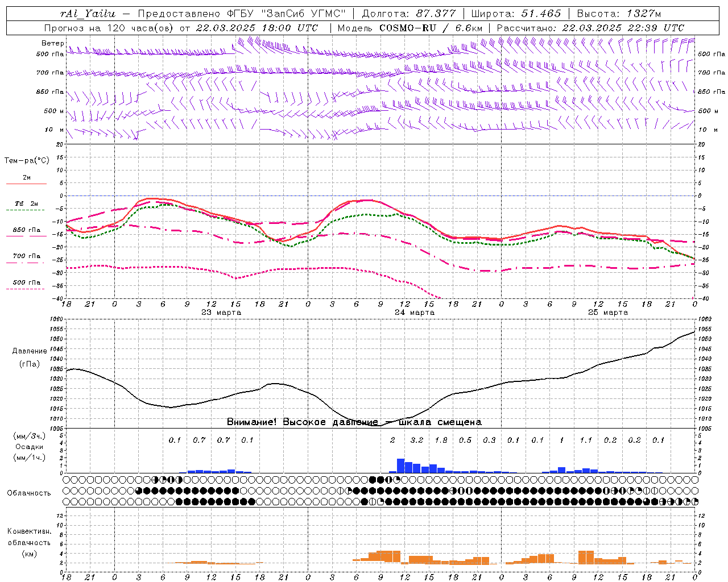Click the 'Рассчитано: 22.03.2025 22:39 UTC' timestamp
This screenshot has width=728, height=582.
(590, 28)
